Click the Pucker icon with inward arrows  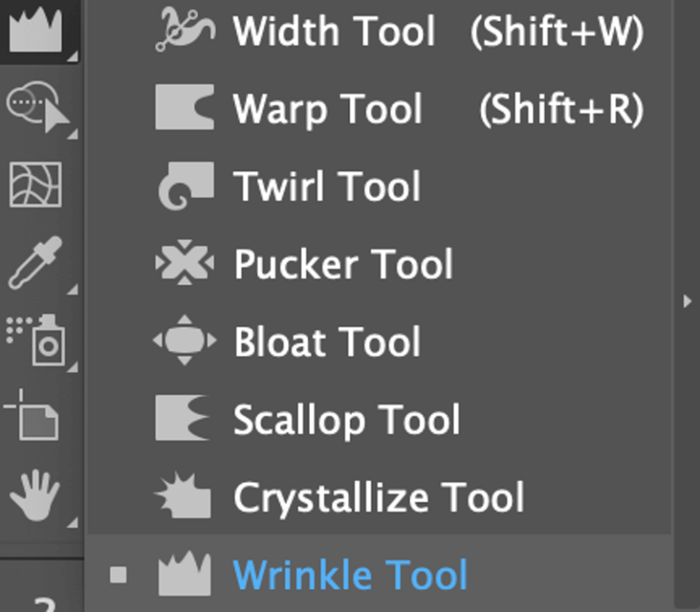185,264
